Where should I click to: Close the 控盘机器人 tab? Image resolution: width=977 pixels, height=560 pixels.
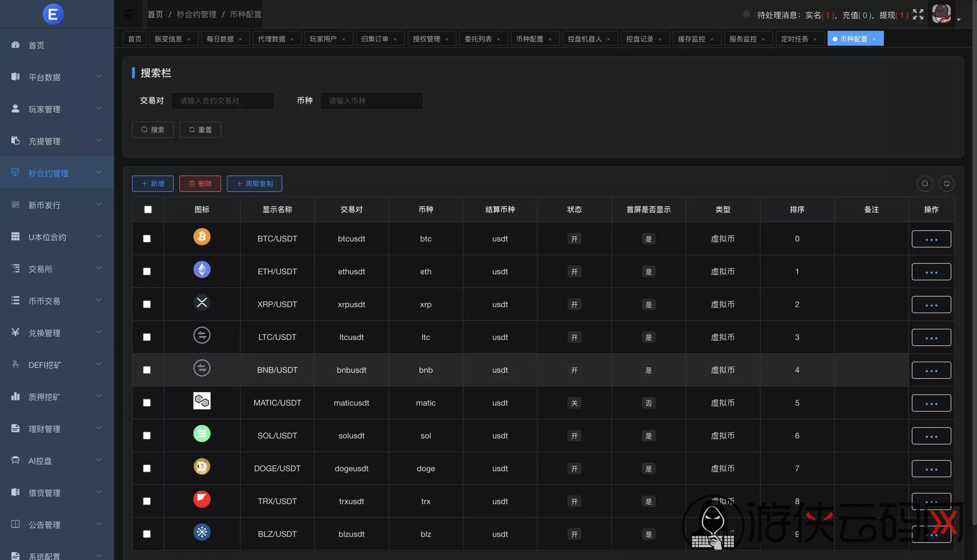608,39
